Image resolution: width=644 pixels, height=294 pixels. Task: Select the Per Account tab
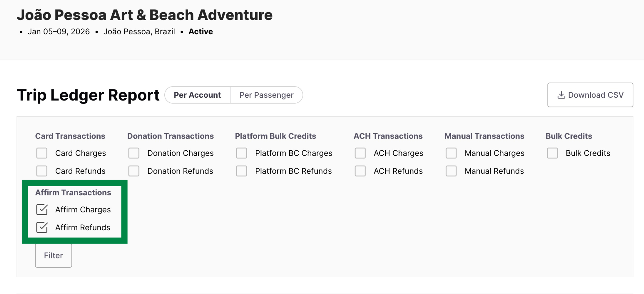click(x=197, y=95)
